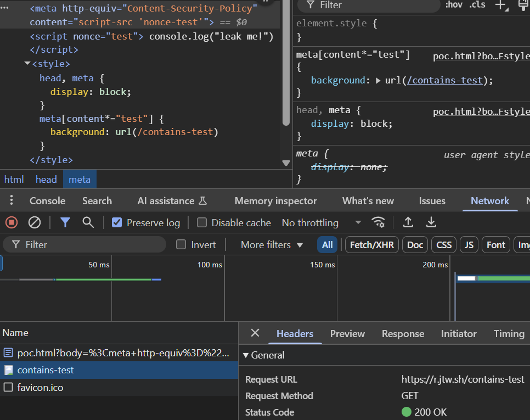Select html in the breadcrumb bar
The image size is (530, 420).
[x=14, y=179]
